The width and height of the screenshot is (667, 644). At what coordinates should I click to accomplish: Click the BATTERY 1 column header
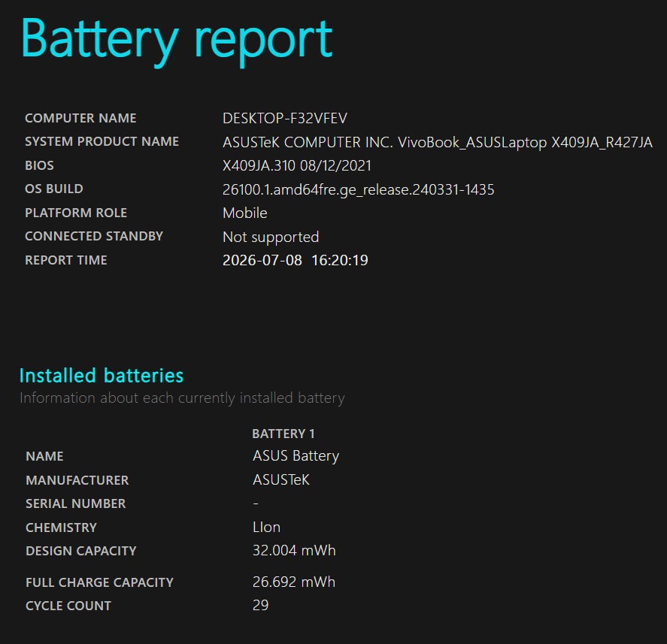[283, 434]
